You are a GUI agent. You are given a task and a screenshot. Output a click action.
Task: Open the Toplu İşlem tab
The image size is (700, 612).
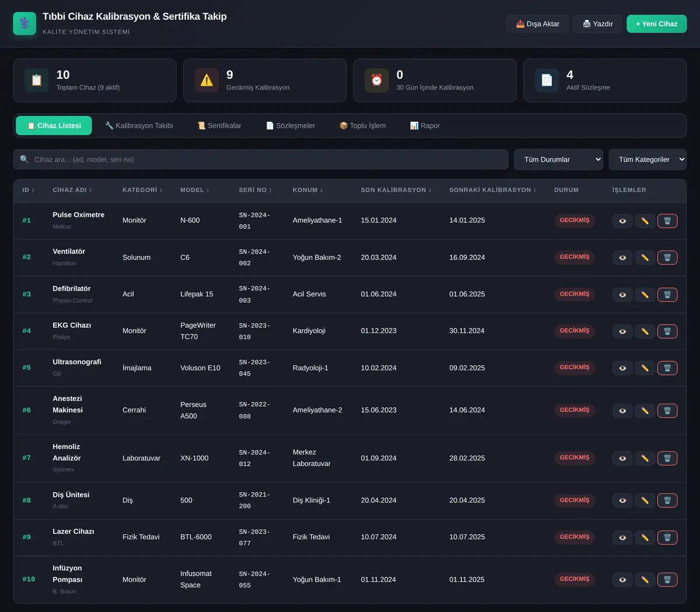[362, 125]
